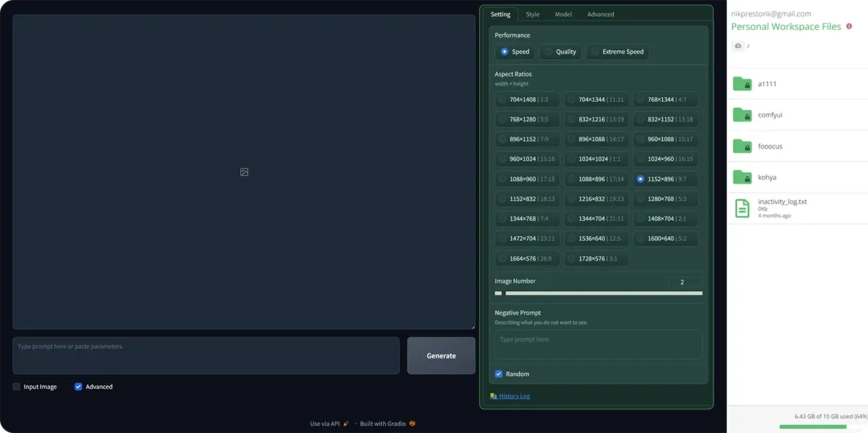Click the text file icon for inactivity_log.txt

pos(743,208)
